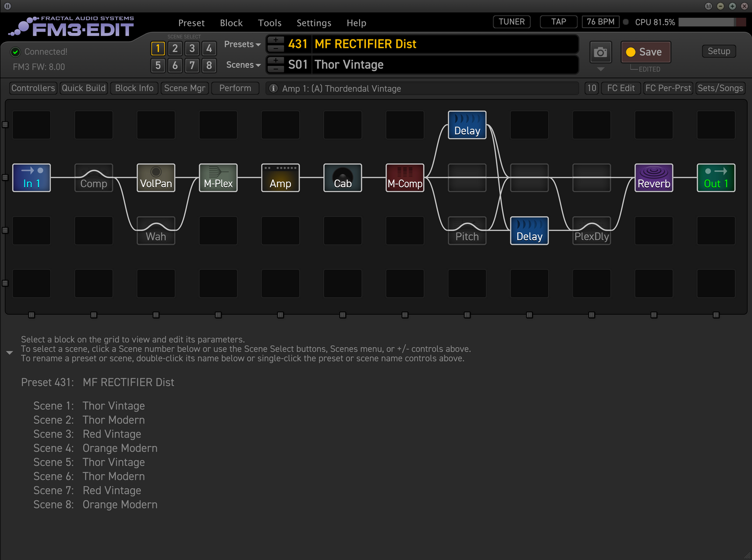Open Block Info
Screen dimensions: 752x560
(134, 88)
